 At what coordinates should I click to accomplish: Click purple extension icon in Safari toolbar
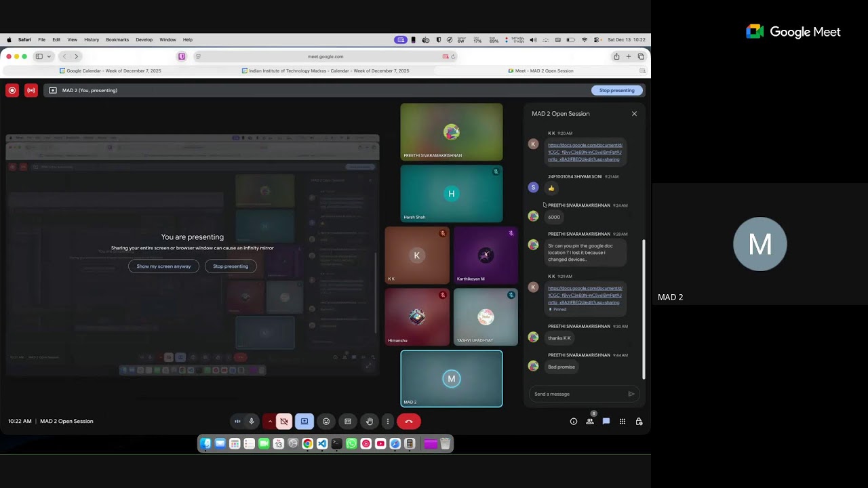(x=182, y=57)
